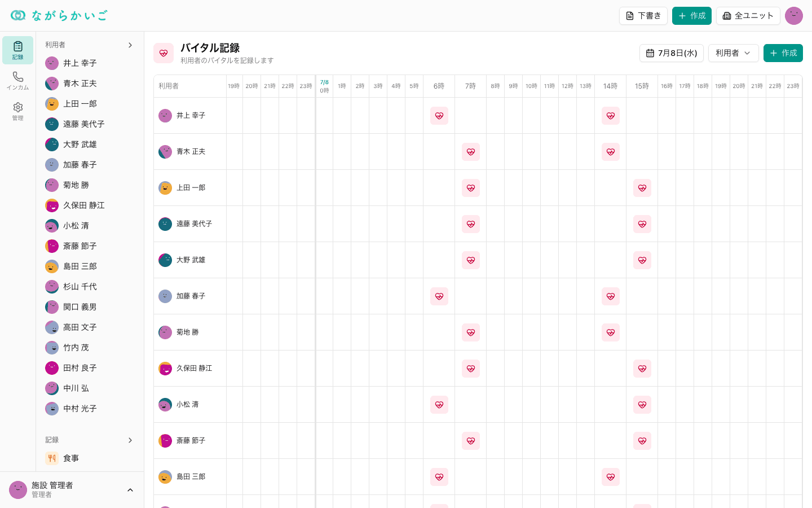Open the インカム phone icon
This screenshot has width=812, height=508.
17,81
